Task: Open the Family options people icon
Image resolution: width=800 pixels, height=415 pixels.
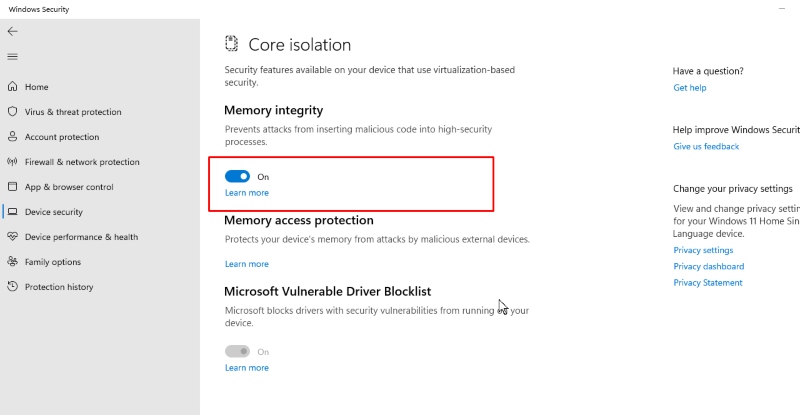Action: point(12,261)
